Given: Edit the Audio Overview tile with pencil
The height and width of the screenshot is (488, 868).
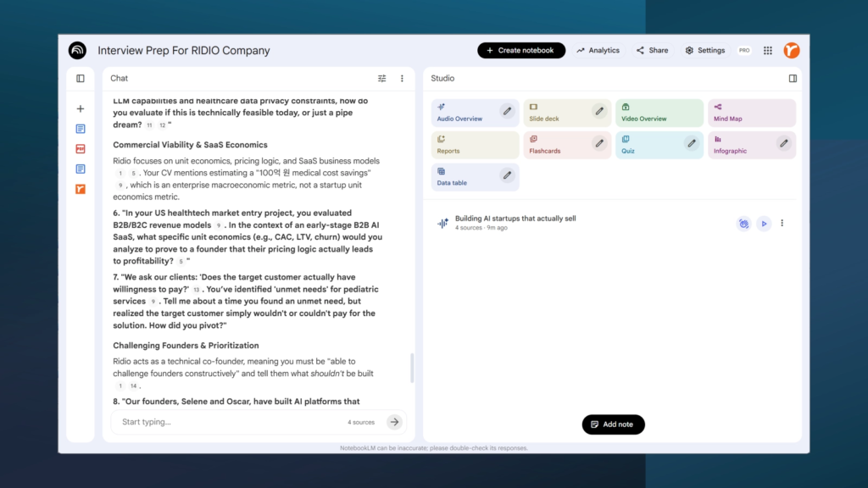Looking at the screenshot, I should pyautogui.click(x=507, y=110).
